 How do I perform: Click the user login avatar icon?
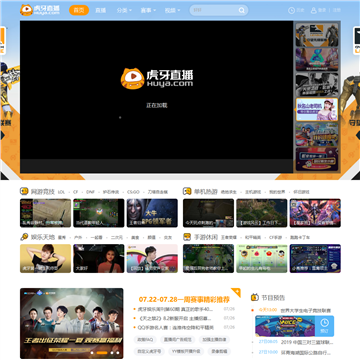pyautogui.click(x=314, y=10)
